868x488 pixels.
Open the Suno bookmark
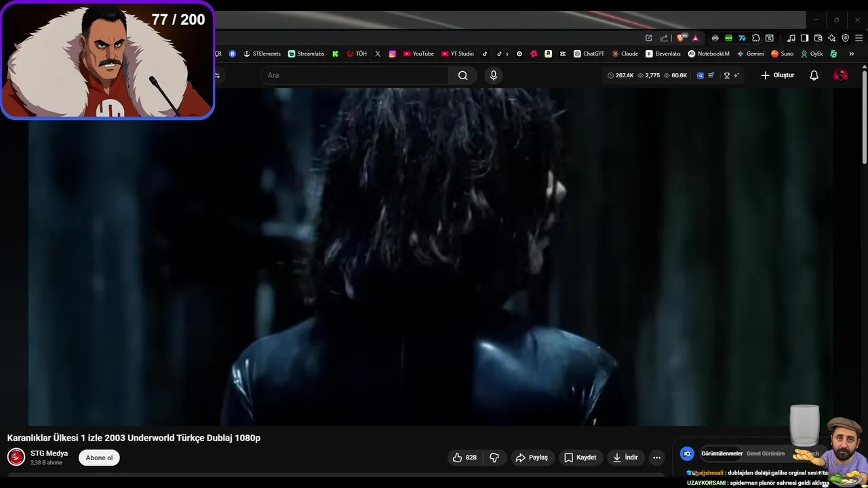[x=782, y=54]
